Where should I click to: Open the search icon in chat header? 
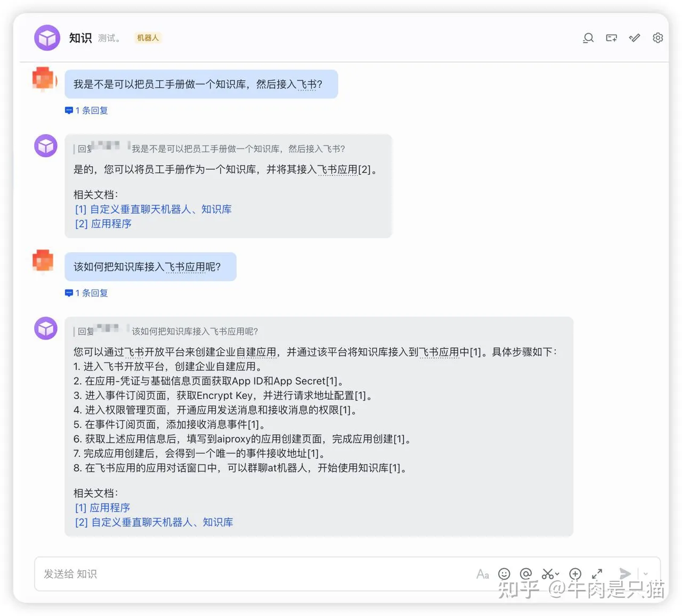coord(588,38)
